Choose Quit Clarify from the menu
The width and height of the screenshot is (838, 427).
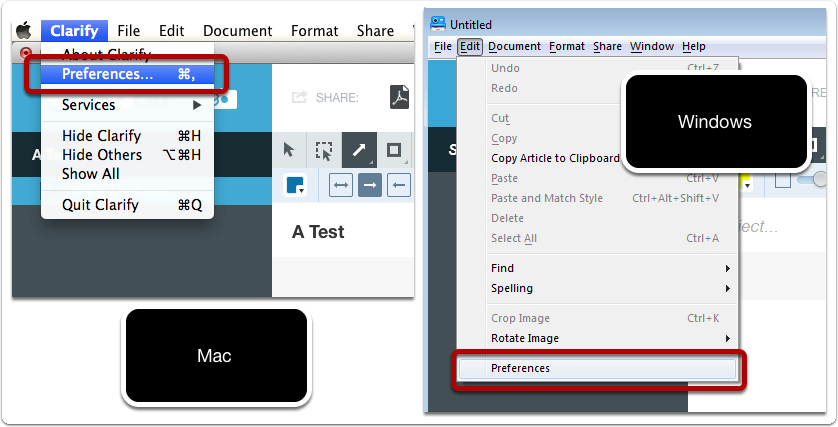[x=128, y=205]
